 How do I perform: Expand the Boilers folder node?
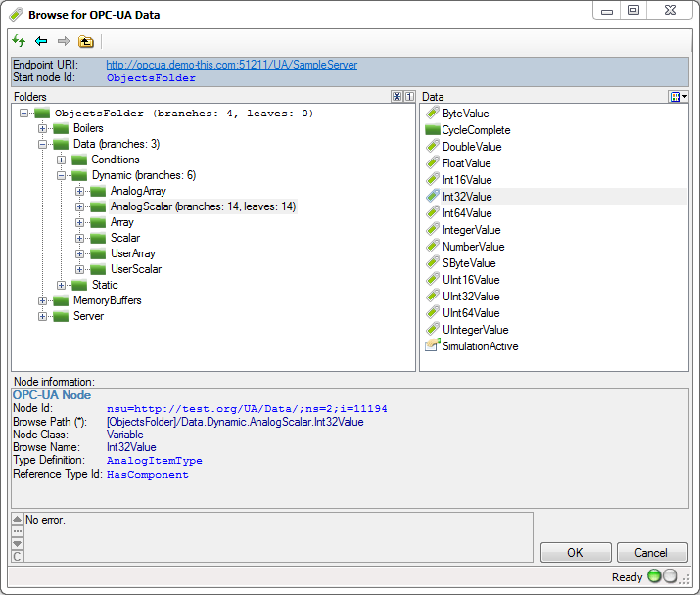(43, 128)
